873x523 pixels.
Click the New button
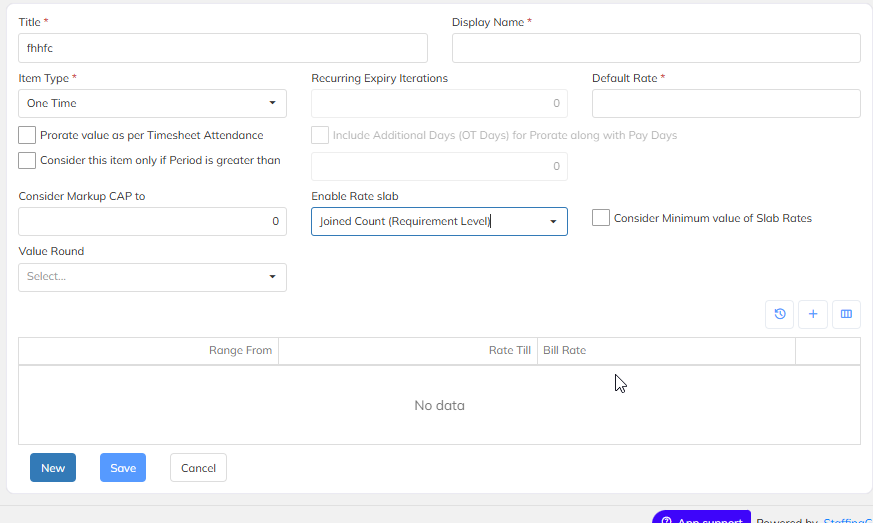coord(53,468)
